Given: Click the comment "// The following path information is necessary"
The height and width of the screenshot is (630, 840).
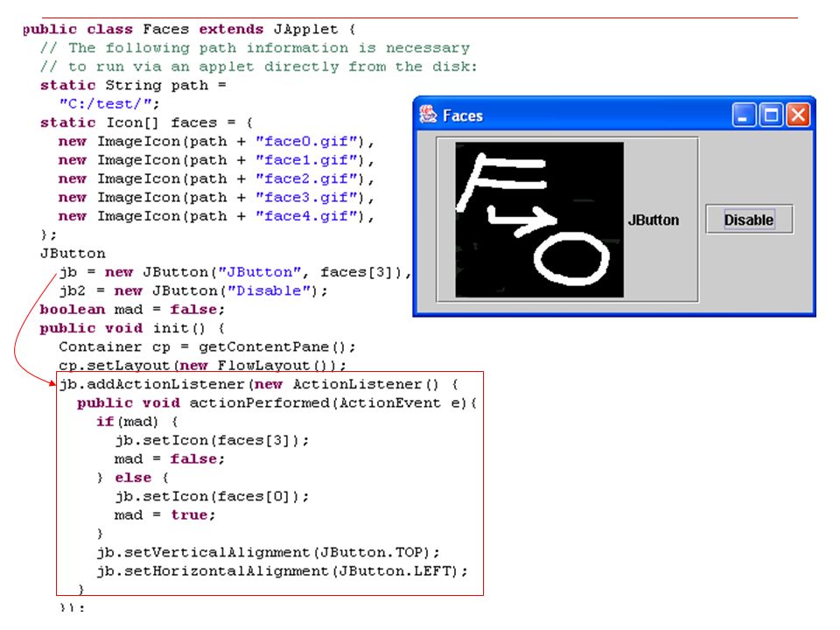Looking at the screenshot, I should [255, 47].
